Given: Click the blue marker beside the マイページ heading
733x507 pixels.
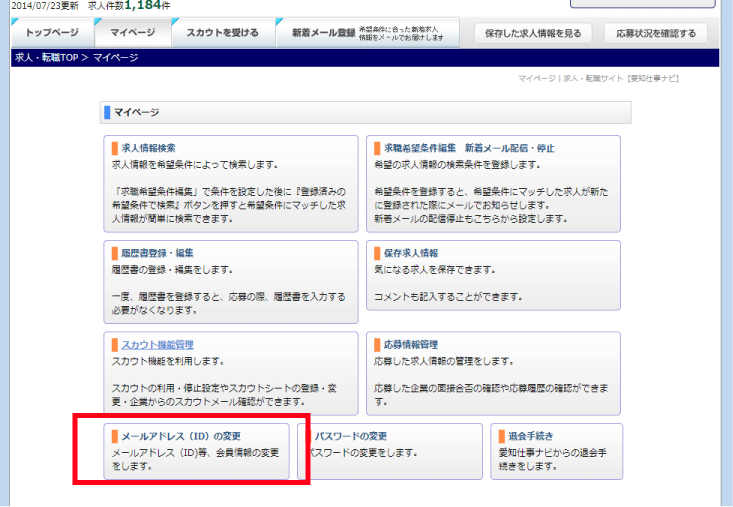Looking at the screenshot, I should click(105, 112).
